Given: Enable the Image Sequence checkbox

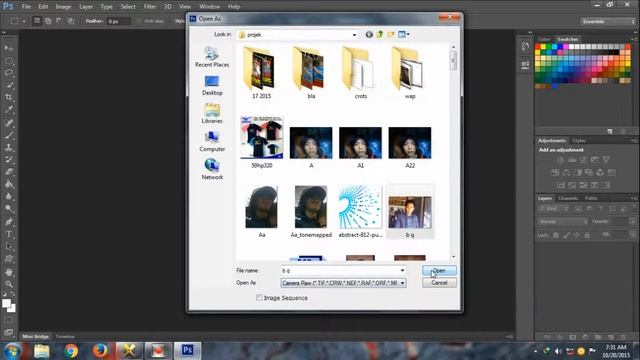Looking at the screenshot, I should 259,298.
